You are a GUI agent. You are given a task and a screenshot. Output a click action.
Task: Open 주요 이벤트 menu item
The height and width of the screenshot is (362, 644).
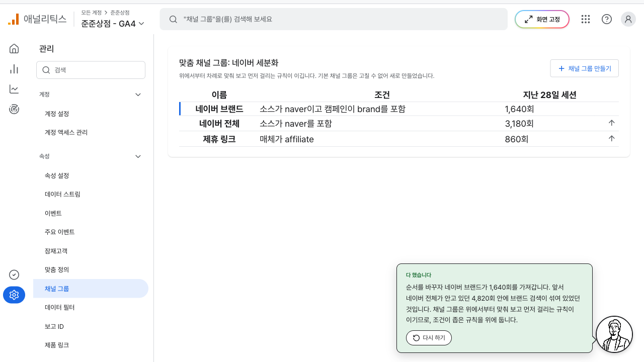pos(91,232)
